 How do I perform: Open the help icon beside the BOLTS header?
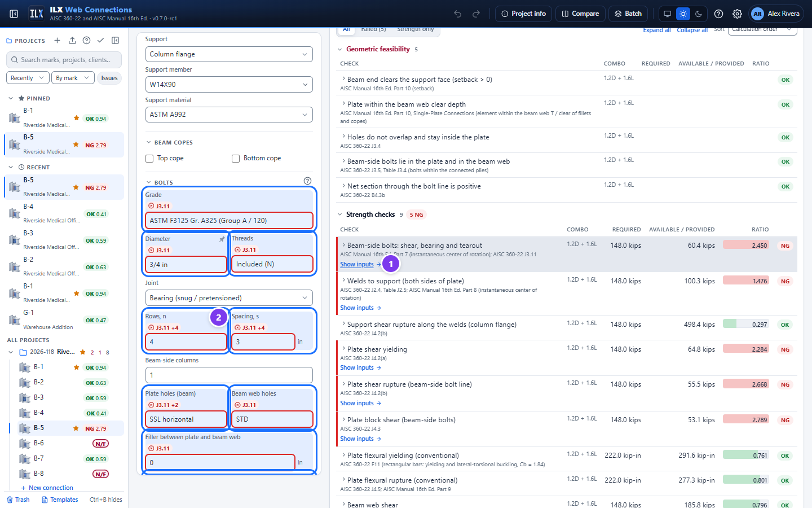click(x=307, y=181)
